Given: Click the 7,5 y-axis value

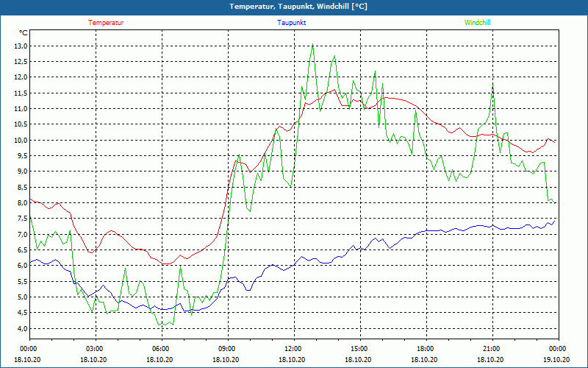Looking at the screenshot, I should pyautogui.click(x=22, y=219).
